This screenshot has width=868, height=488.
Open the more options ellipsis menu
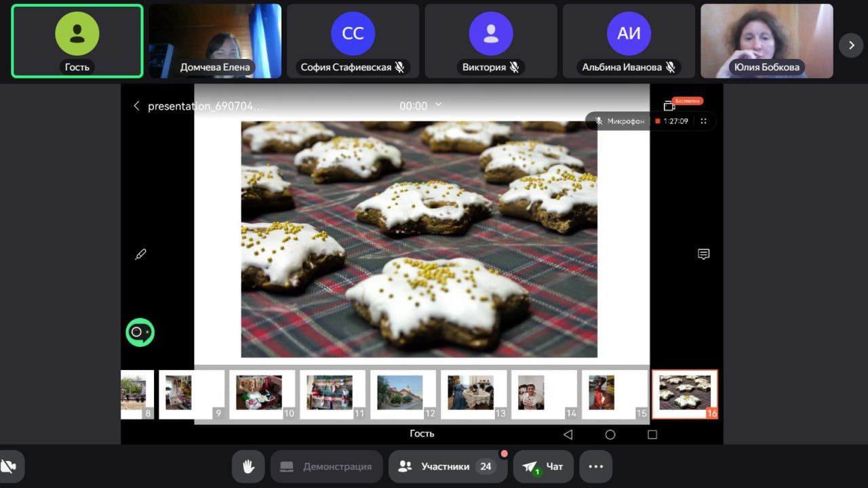595,466
